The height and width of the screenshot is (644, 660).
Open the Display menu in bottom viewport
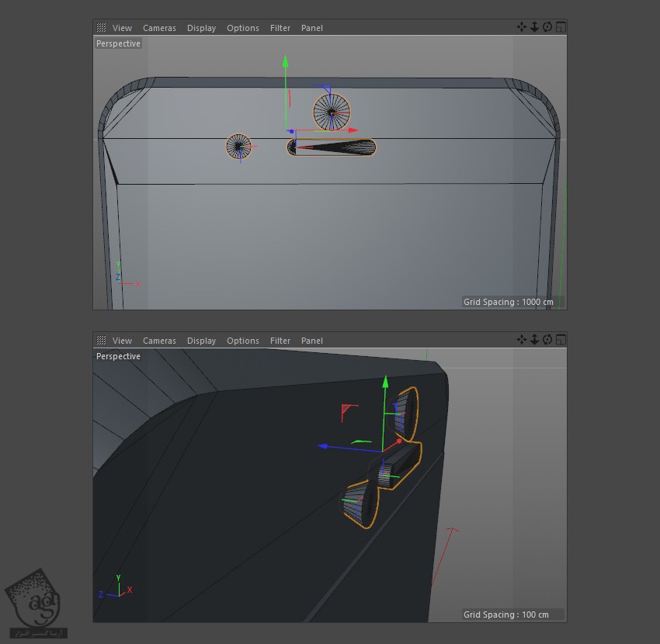click(x=201, y=341)
